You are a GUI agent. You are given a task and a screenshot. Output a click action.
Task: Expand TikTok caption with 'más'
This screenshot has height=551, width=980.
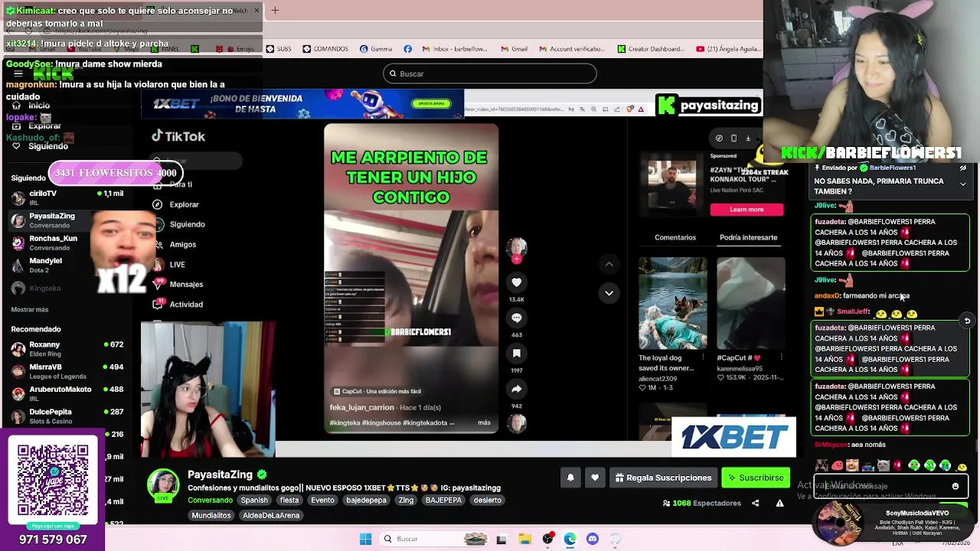(484, 422)
